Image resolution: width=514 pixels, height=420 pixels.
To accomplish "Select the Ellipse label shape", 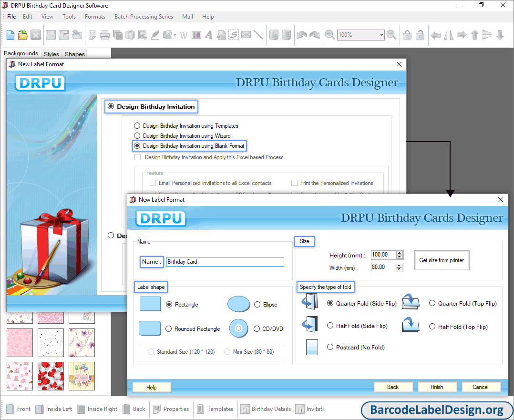I will [257, 305].
